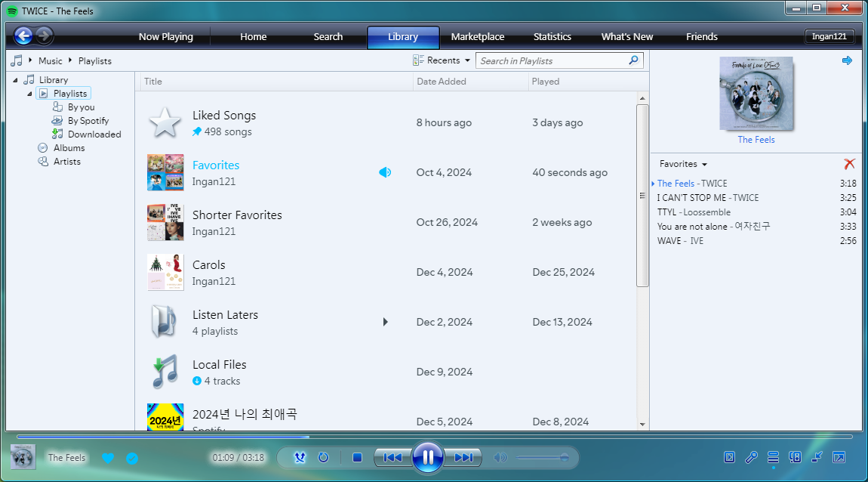Image resolution: width=868 pixels, height=482 pixels.
Task: Click the playlist list scroll down arrow
Action: (642, 425)
